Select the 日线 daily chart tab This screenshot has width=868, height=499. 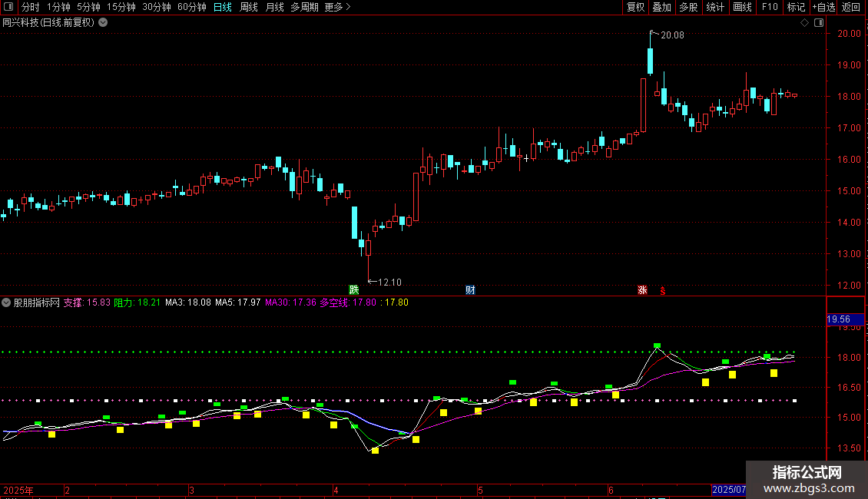[x=223, y=7]
